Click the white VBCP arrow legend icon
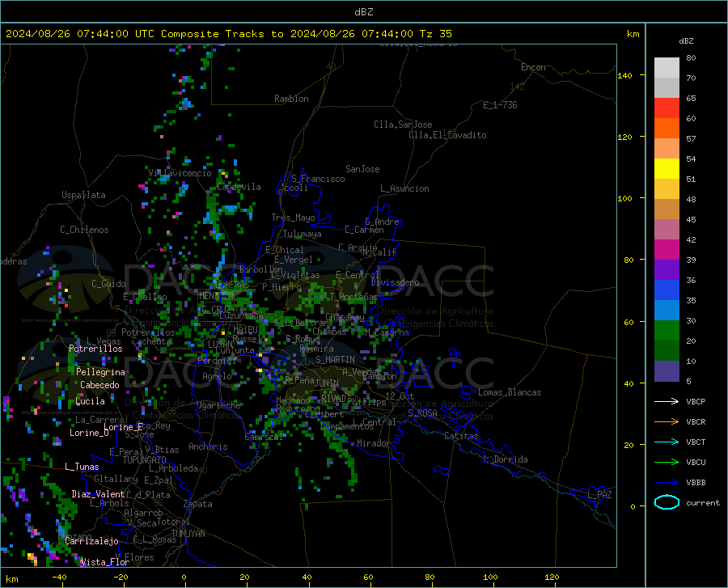 (x=667, y=401)
